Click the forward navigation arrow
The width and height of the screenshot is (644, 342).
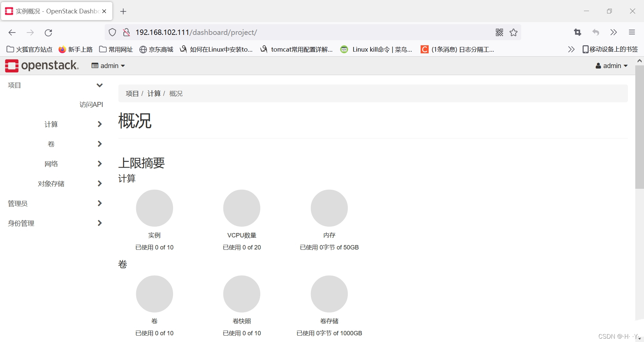[x=30, y=33]
